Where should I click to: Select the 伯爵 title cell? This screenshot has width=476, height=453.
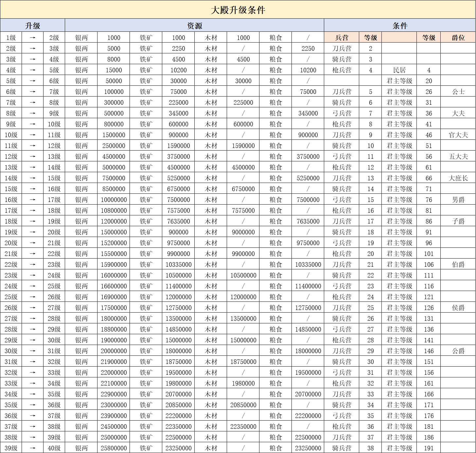[458, 264]
